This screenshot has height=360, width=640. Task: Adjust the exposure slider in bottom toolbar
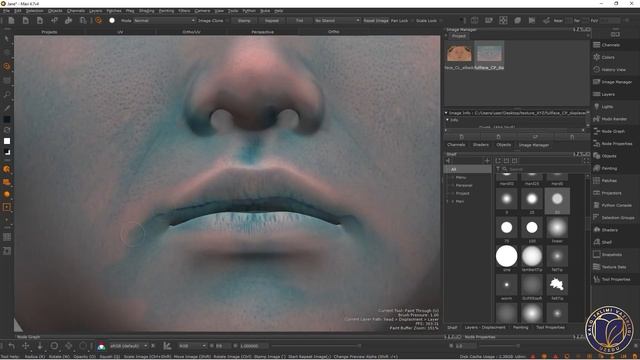pyautogui.click(x=316, y=346)
